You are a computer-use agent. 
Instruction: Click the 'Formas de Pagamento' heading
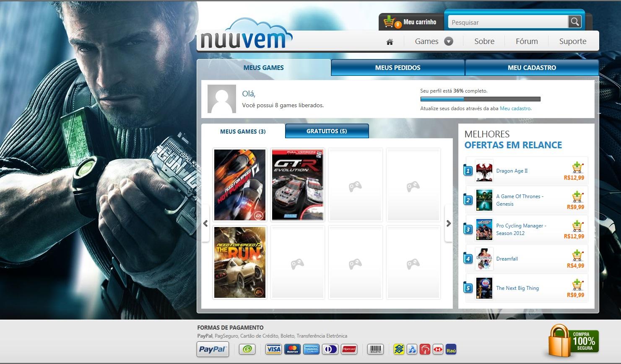tap(230, 328)
